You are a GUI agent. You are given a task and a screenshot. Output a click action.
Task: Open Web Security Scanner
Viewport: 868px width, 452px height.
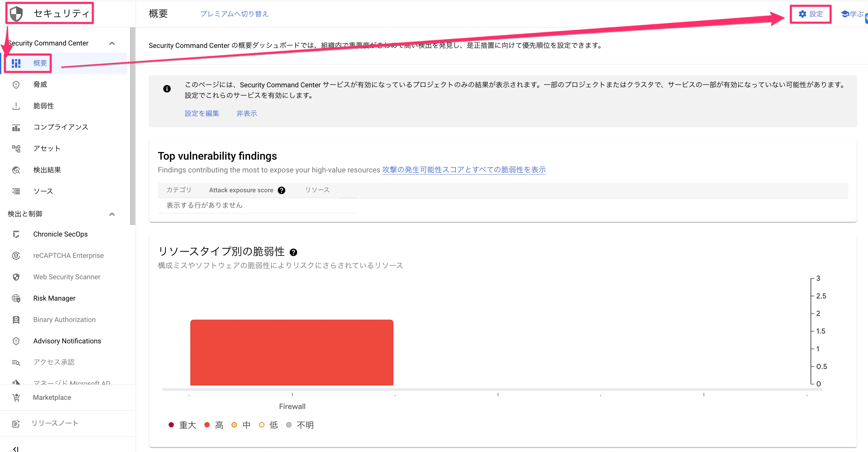pos(63,277)
